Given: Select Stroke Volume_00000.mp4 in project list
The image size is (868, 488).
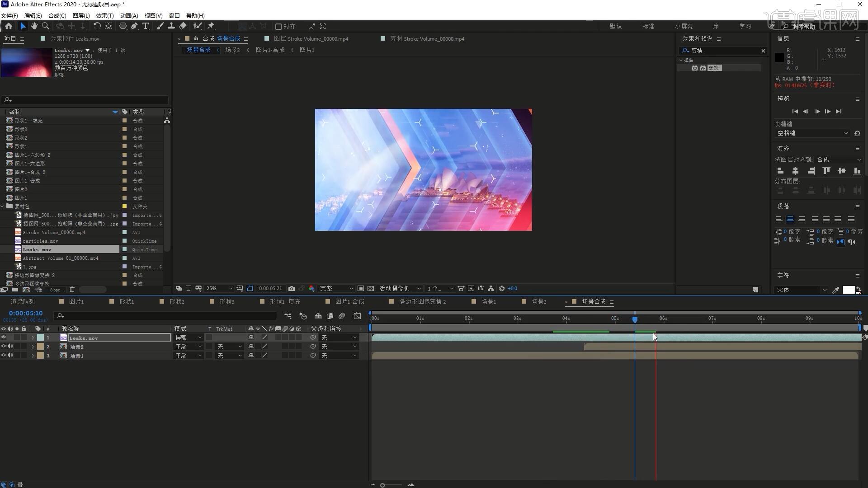Looking at the screenshot, I should point(54,232).
